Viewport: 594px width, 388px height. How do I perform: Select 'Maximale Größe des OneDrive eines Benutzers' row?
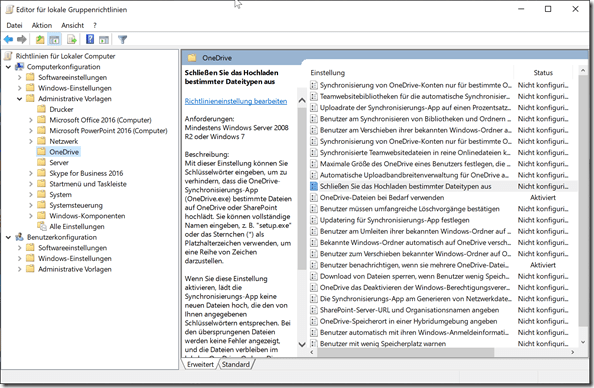click(415, 164)
